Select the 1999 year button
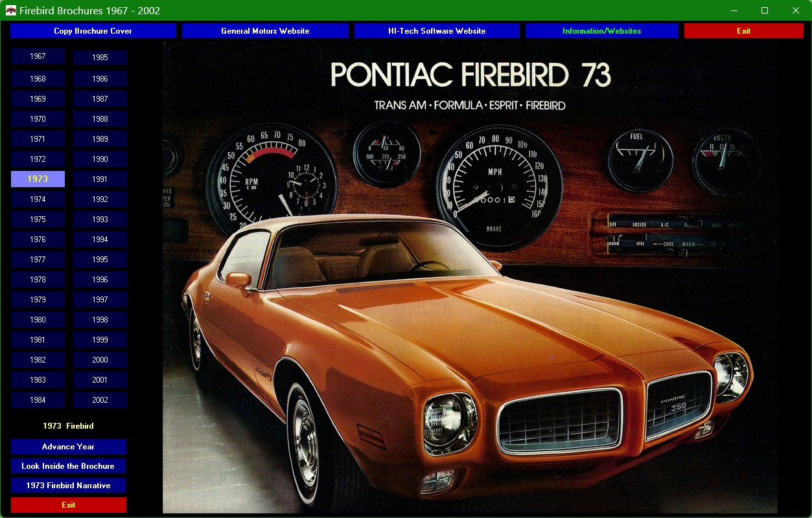This screenshot has height=518, width=812. [x=100, y=340]
